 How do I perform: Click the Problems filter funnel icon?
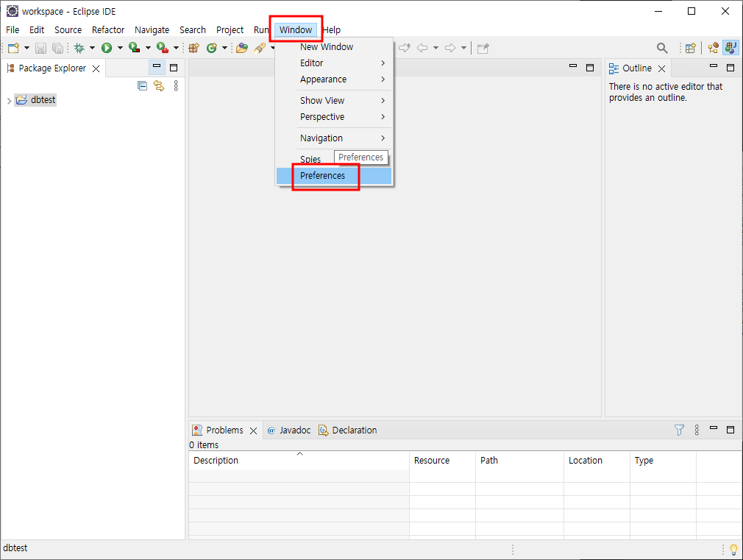point(679,430)
